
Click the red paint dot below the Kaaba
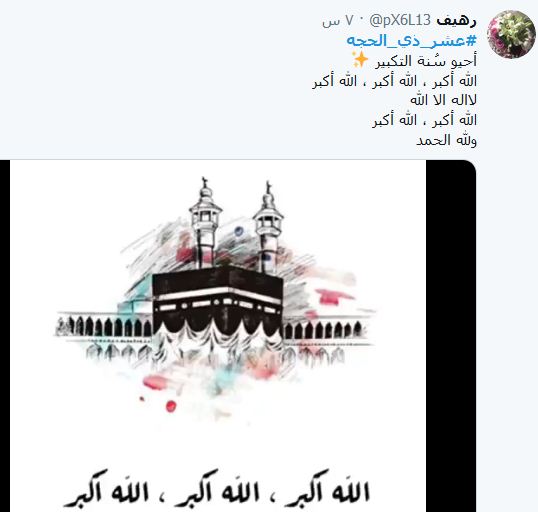click(171, 406)
